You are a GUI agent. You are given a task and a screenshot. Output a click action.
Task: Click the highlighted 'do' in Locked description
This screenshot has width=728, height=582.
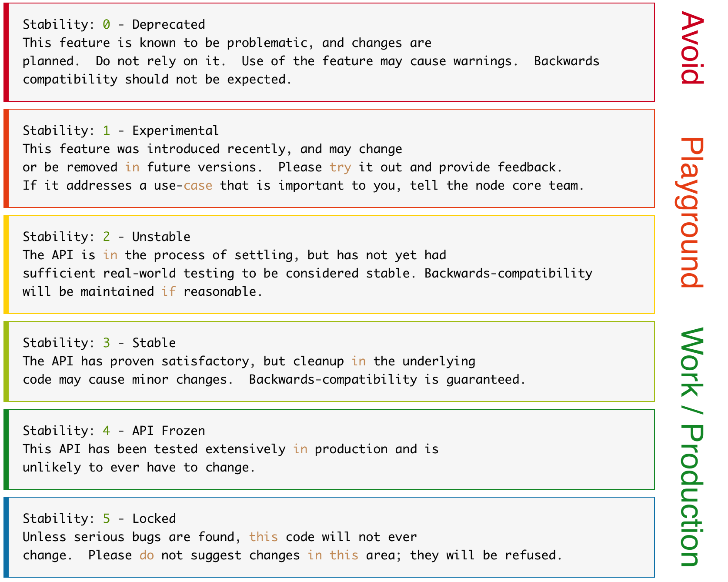[147, 555]
